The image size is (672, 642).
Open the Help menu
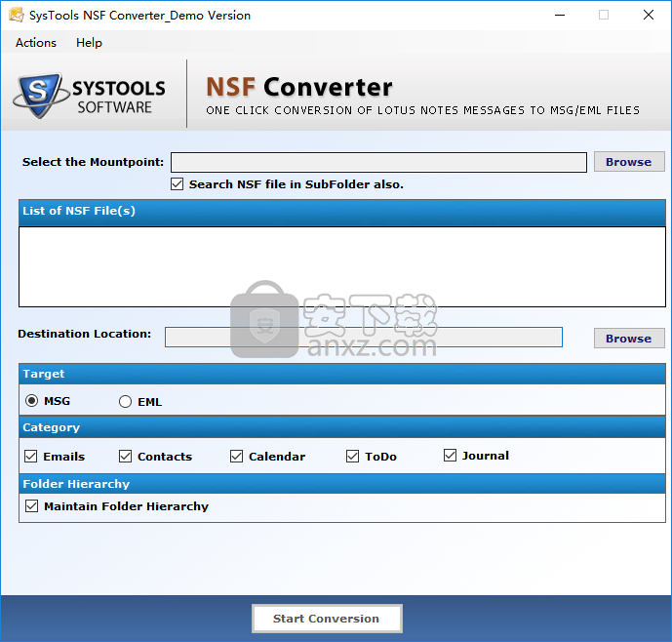click(89, 43)
